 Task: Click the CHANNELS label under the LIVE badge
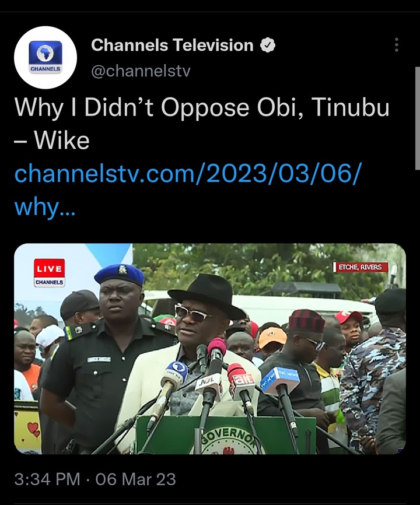pos(49,282)
